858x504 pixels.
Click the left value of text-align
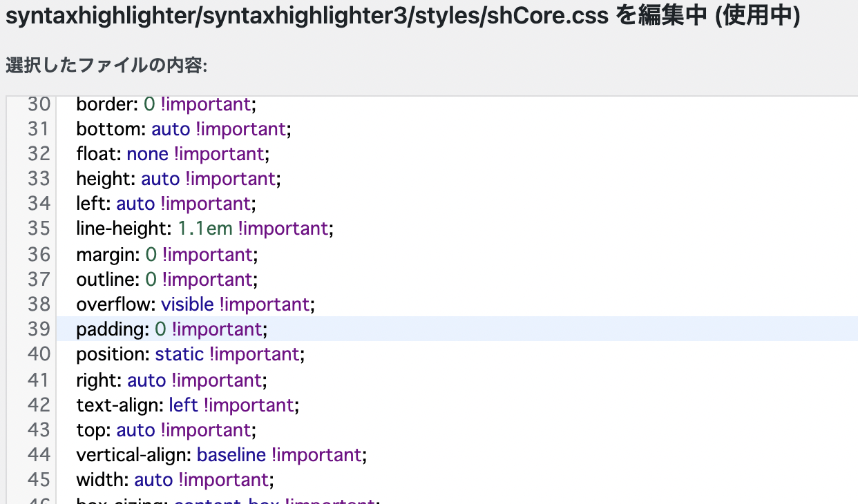(183, 405)
